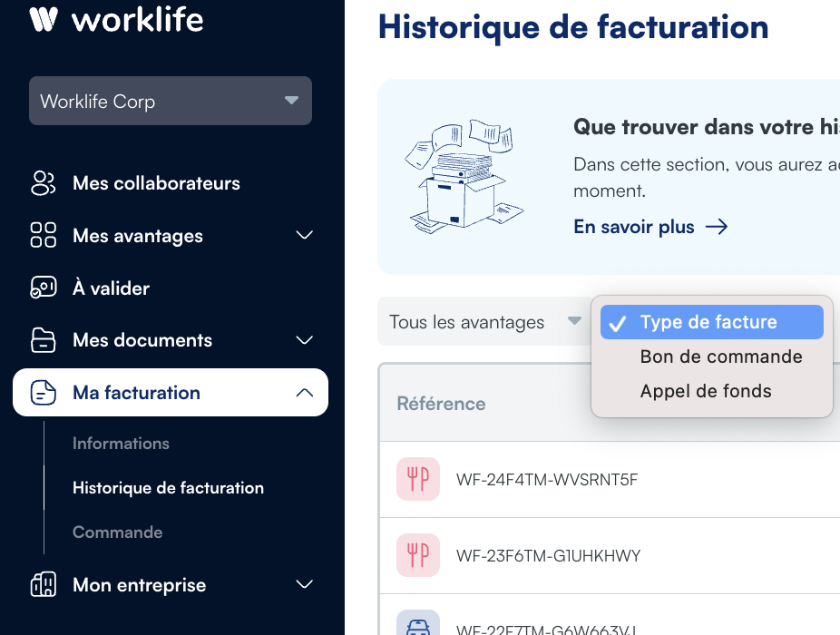Check the Type de facture option
Image resolution: width=840 pixels, height=635 pixels.
[x=711, y=321]
